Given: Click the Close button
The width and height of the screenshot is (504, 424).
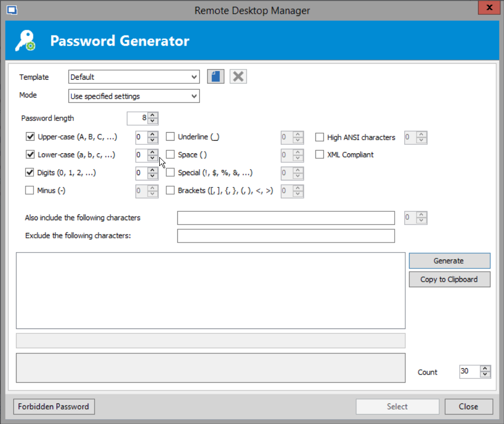Looking at the screenshot, I should 468,406.
